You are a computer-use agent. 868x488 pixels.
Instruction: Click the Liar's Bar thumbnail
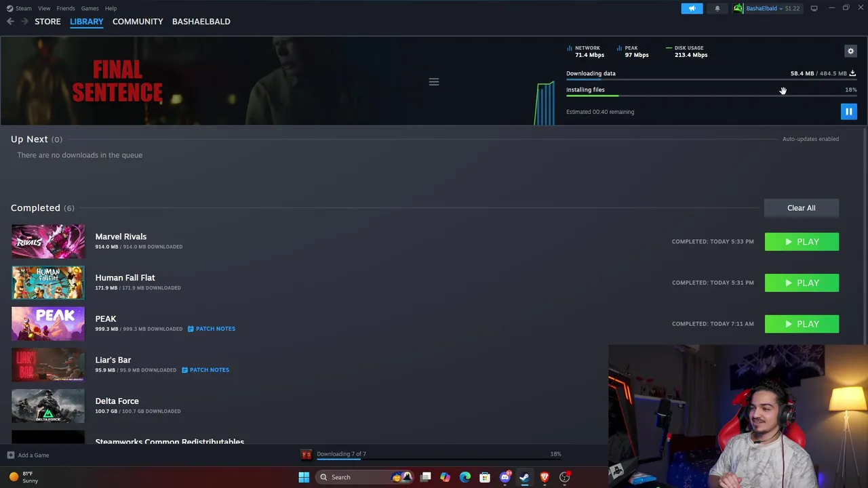coord(48,365)
